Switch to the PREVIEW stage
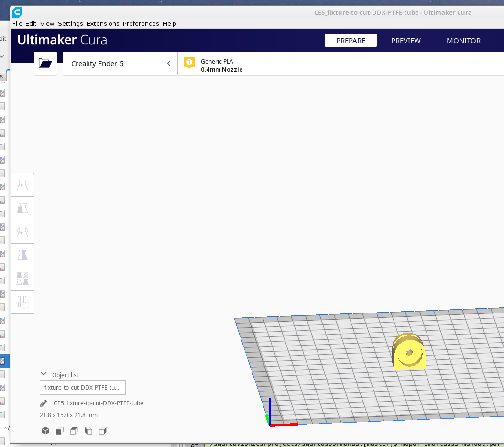Screen dimensions: 504x447 405,41
